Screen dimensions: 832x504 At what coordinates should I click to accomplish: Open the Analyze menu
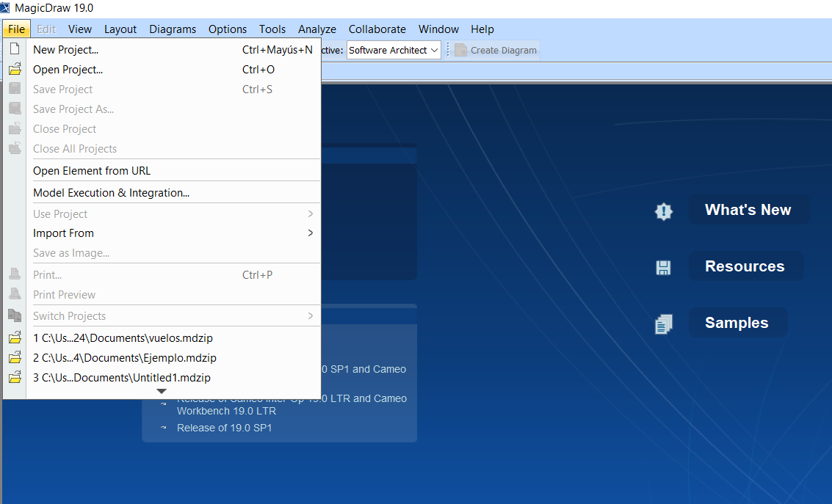click(316, 29)
